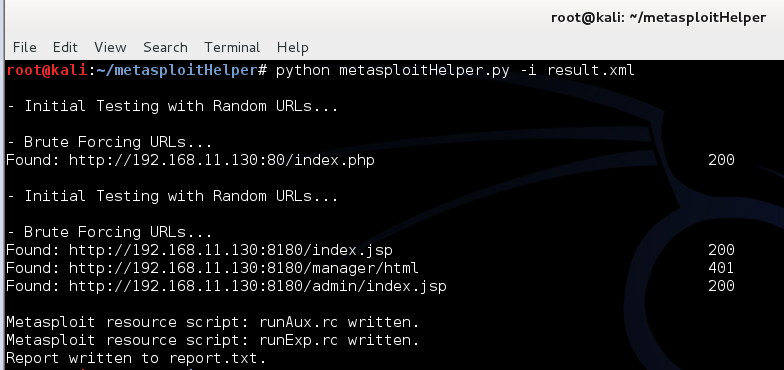Click the first 'Brute Forcing URLs...' line

pos(109,142)
